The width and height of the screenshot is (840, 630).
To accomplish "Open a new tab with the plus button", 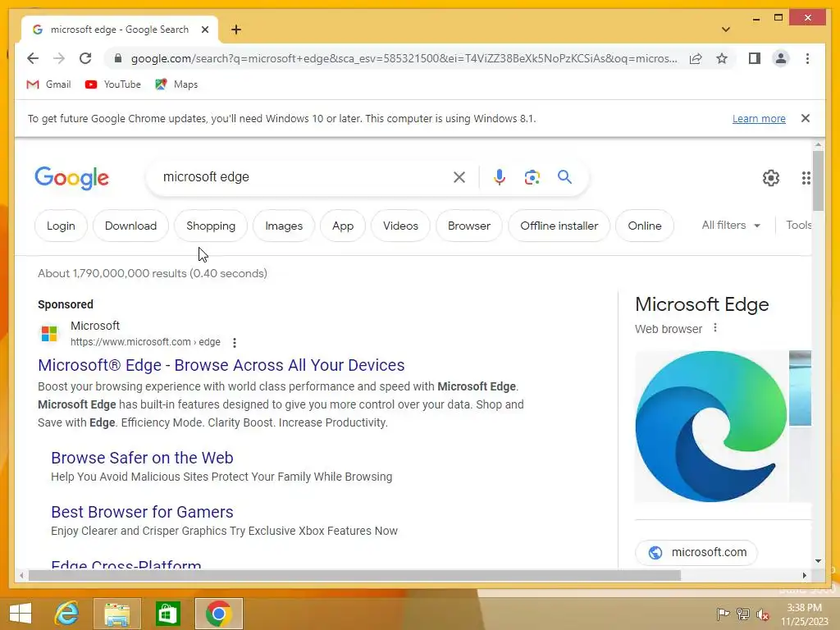I will (x=236, y=30).
